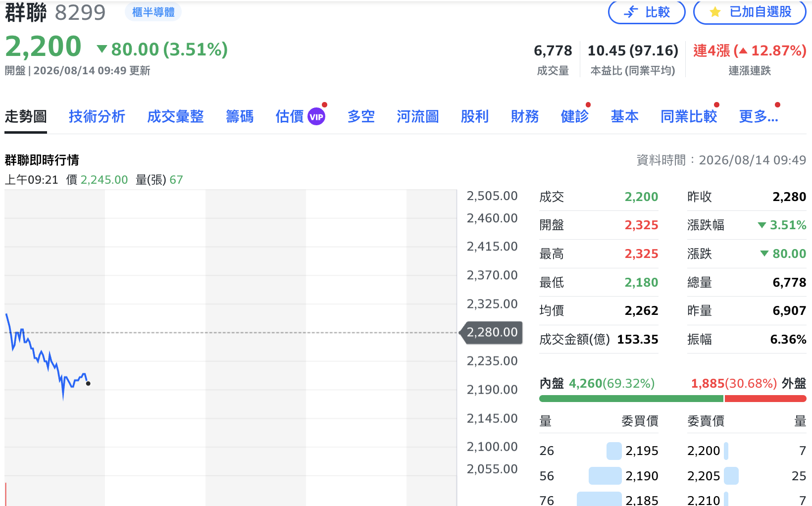Click the price change 80.00 (3.51%)
This screenshot has height=506, width=812.
(x=169, y=50)
